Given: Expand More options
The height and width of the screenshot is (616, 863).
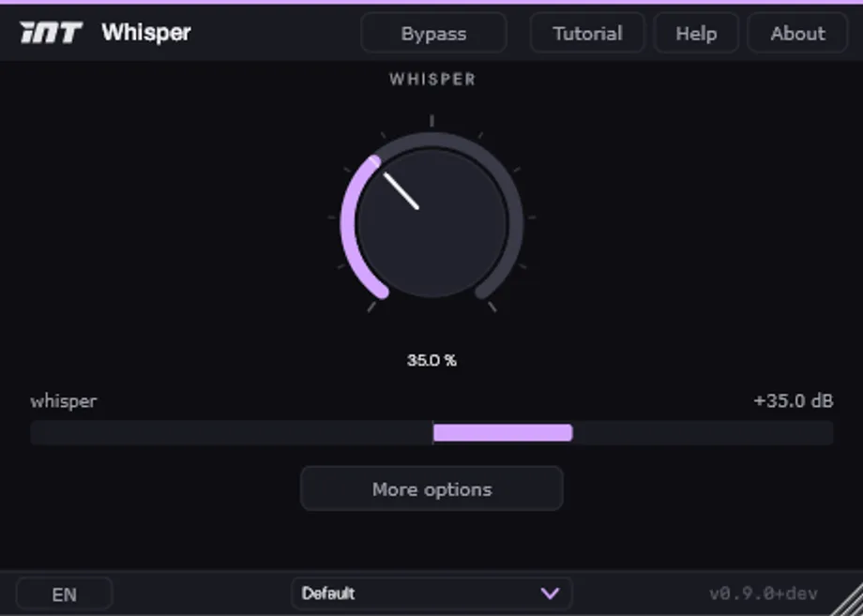Looking at the screenshot, I should point(431,488).
